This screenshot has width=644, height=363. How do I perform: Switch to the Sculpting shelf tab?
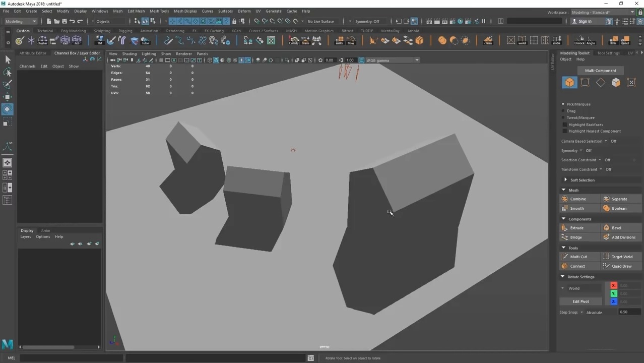pos(102,31)
